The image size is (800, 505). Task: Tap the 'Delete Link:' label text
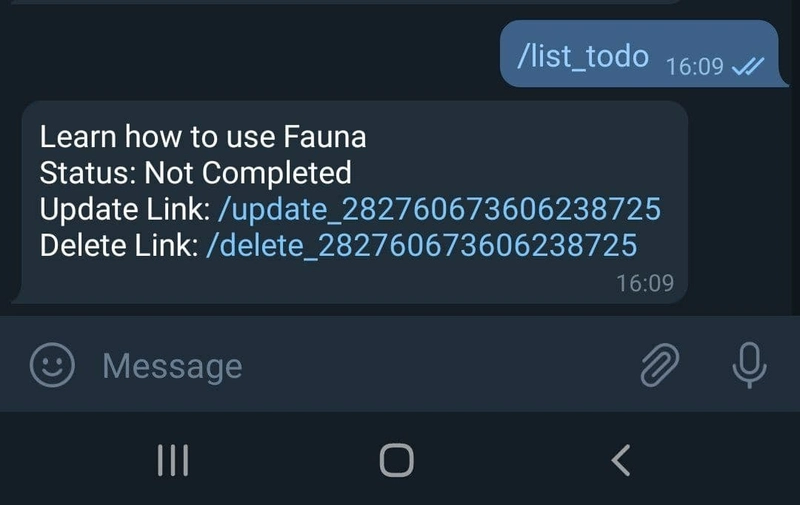pyautogui.click(x=119, y=245)
